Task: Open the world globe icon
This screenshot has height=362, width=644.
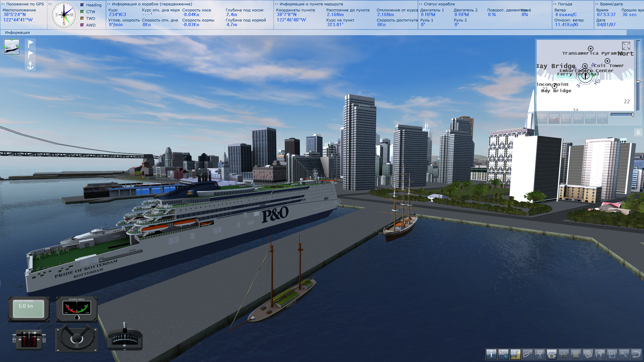Action: tap(600, 354)
